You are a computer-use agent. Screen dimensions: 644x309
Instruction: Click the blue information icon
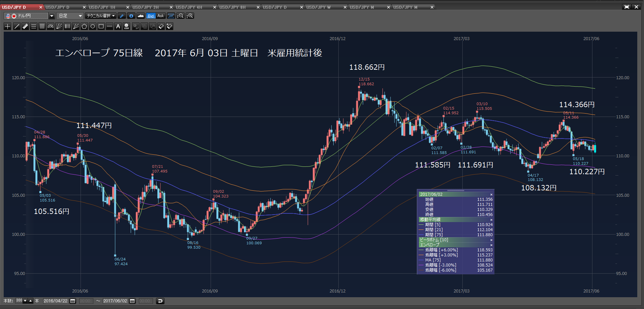pos(131,16)
